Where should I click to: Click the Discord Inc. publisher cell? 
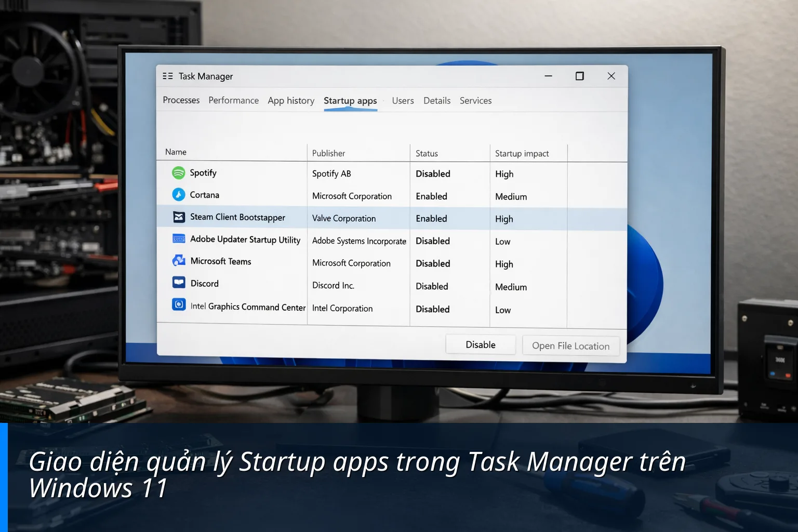333,286
